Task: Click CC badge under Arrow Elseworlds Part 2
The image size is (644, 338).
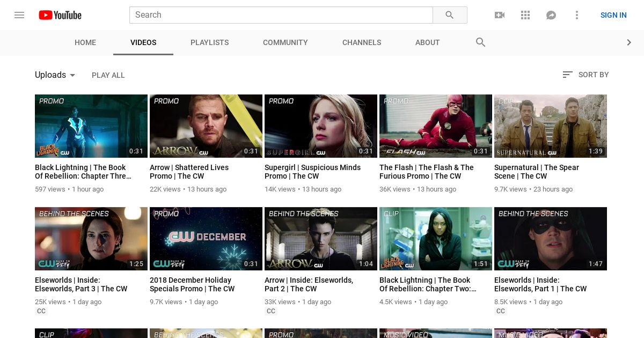Action: click(x=271, y=311)
